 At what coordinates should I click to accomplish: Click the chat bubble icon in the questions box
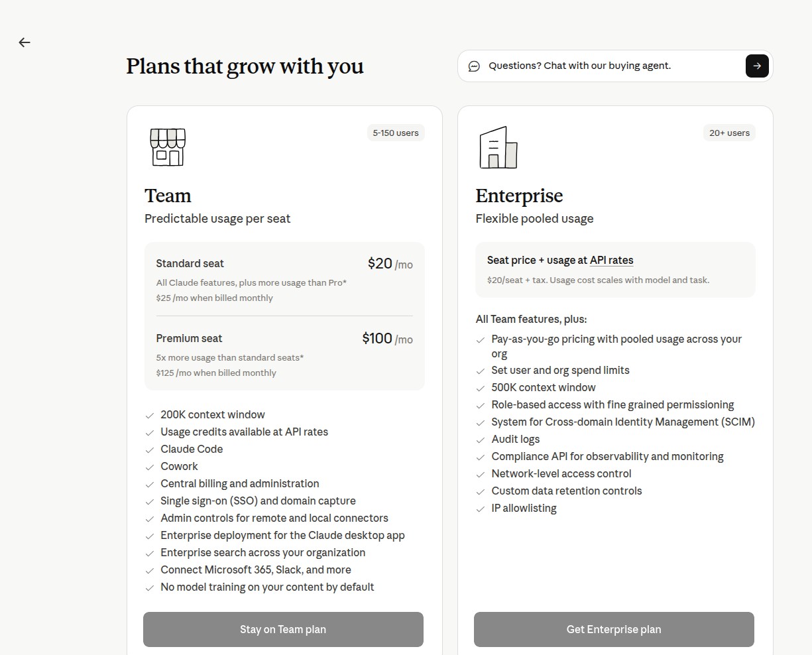click(474, 66)
